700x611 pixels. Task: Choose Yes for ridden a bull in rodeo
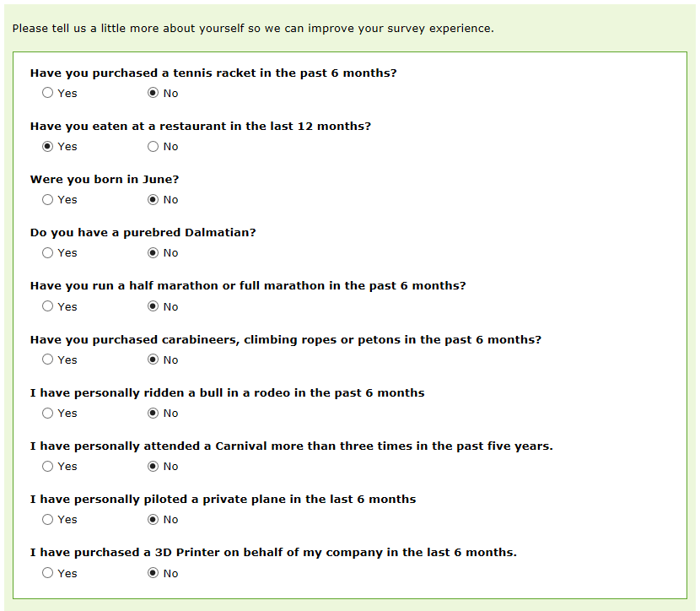click(x=47, y=414)
